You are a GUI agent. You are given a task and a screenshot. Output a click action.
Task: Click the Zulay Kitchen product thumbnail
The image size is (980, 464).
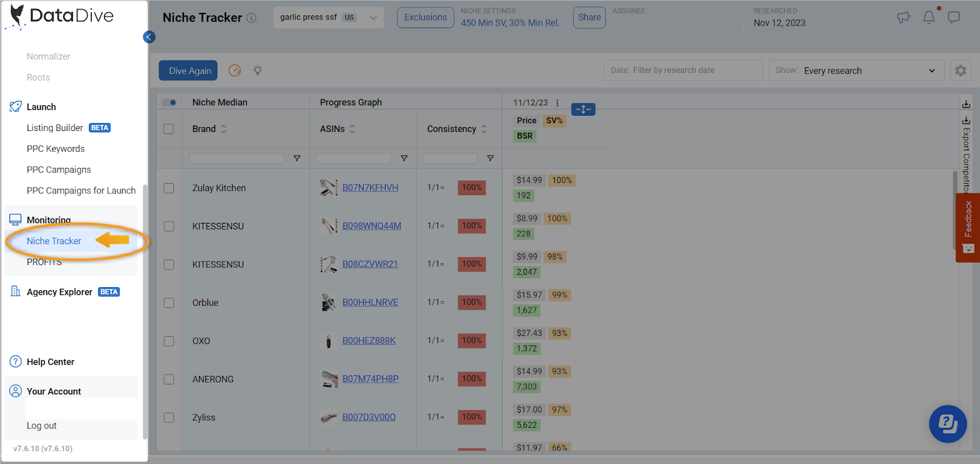tap(329, 187)
